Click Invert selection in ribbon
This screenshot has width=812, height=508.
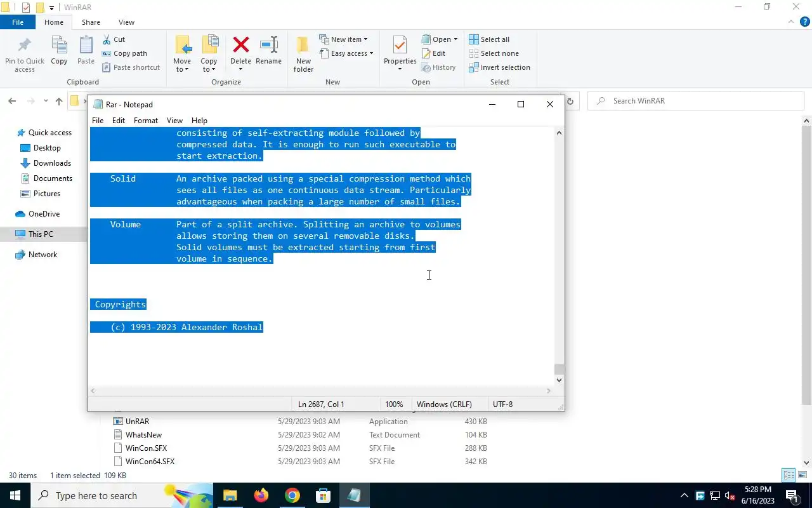tap(499, 67)
